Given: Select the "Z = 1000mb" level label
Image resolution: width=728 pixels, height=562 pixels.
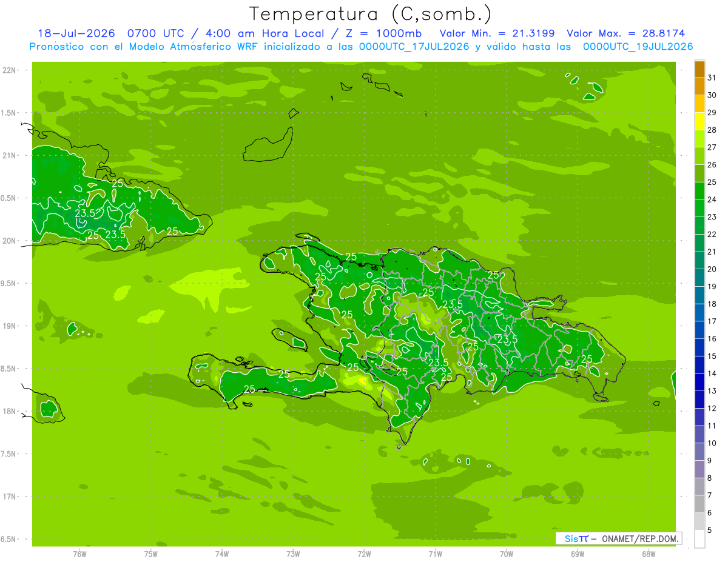Looking at the screenshot, I should pyautogui.click(x=383, y=33).
